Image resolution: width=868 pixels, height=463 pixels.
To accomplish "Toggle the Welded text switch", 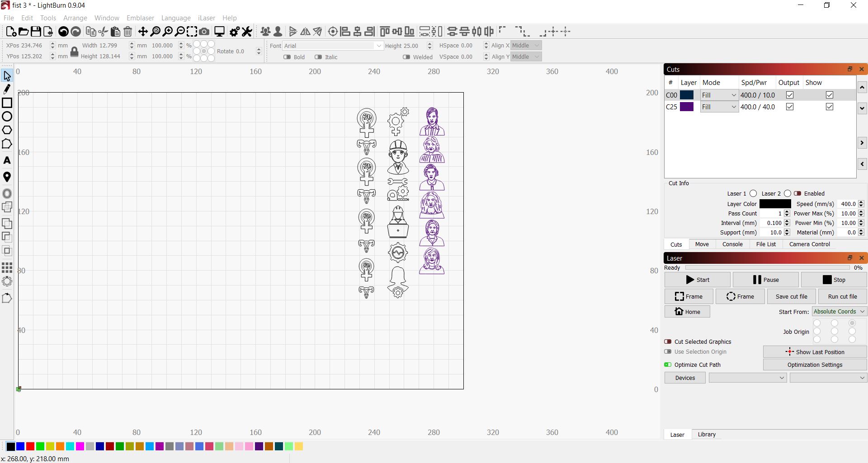I will tap(406, 57).
